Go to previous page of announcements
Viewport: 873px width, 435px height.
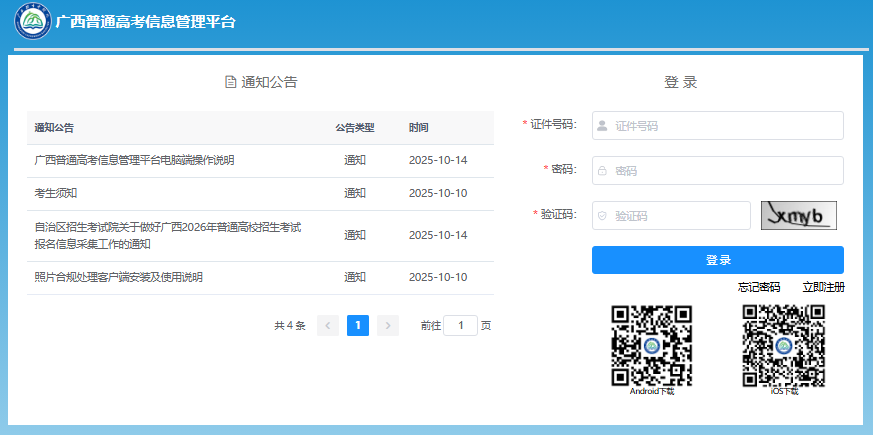point(327,325)
